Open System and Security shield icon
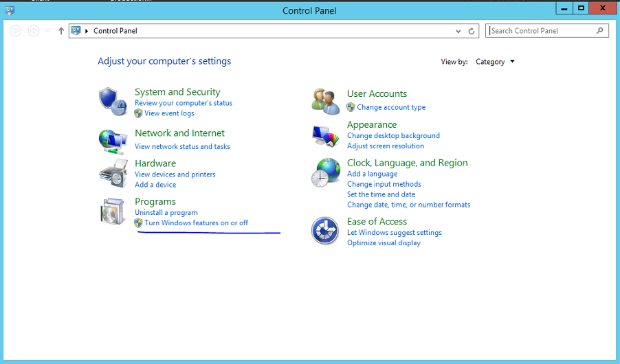 tap(113, 102)
